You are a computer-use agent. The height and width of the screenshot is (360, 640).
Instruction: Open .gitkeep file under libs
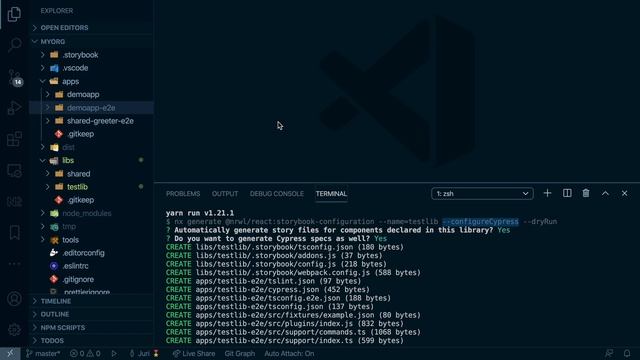coord(91,200)
